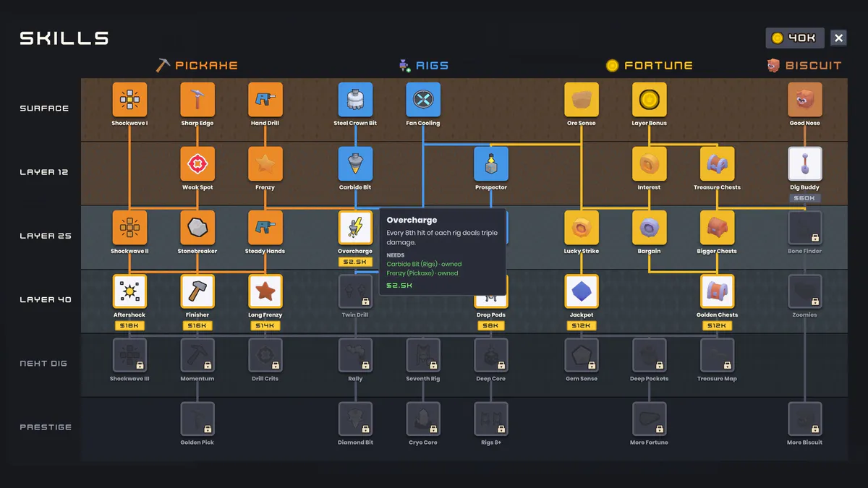Click the Layer Bonus coin skill
868x488 pixels.
tap(649, 100)
